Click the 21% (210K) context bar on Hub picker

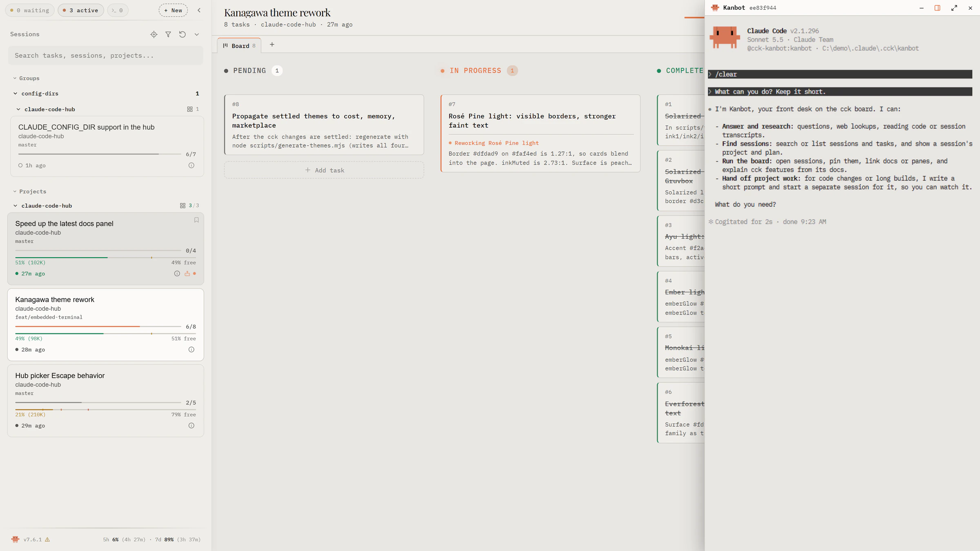coord(105,409)
